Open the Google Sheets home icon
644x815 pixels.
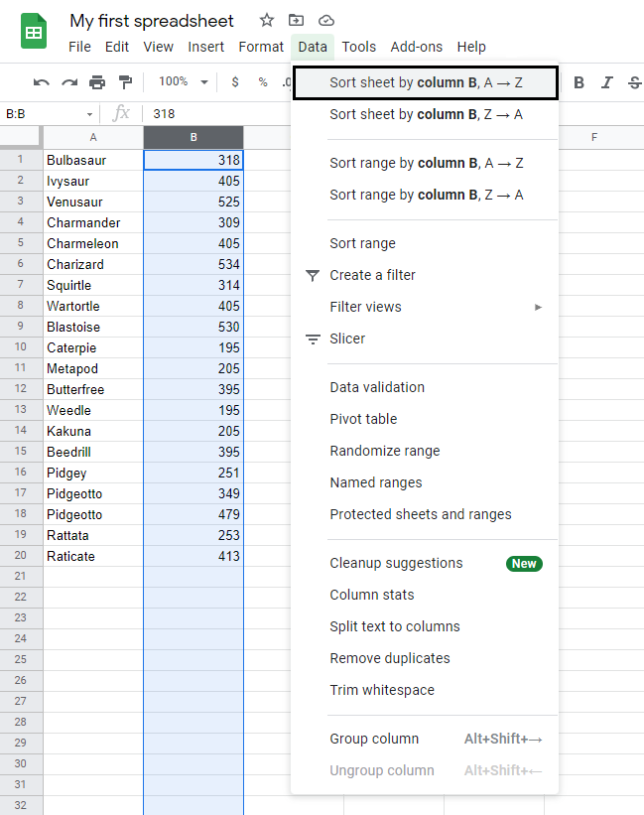[x=35, y=32]
